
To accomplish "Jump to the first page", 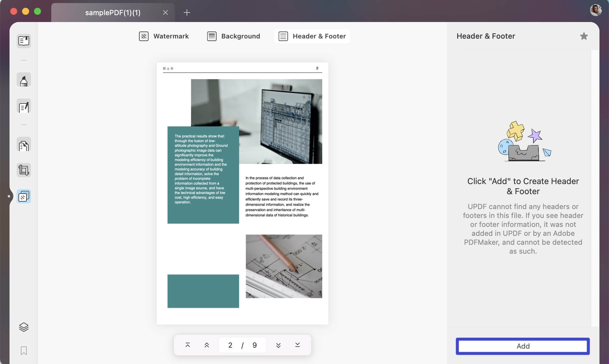I will (188, 345).
